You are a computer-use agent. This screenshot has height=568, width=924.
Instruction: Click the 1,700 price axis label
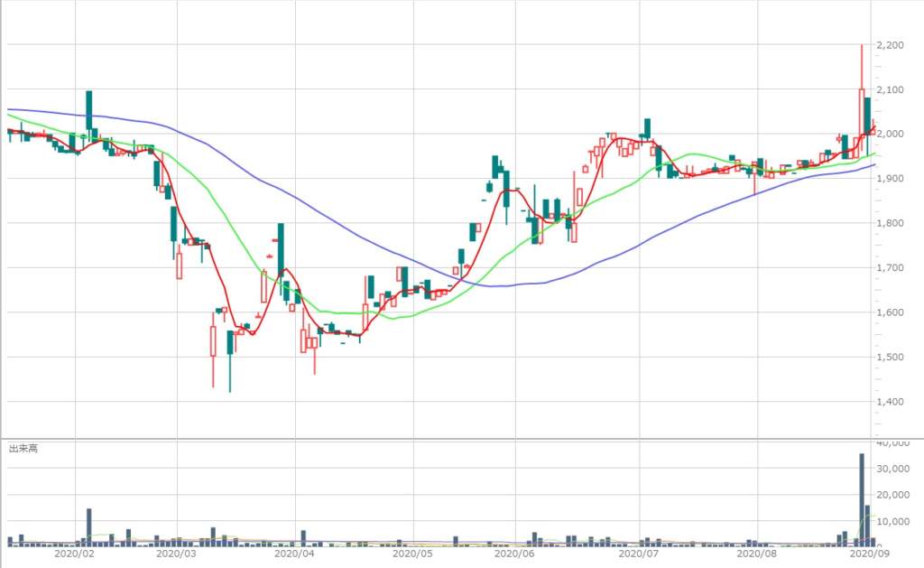pos(890,268)
